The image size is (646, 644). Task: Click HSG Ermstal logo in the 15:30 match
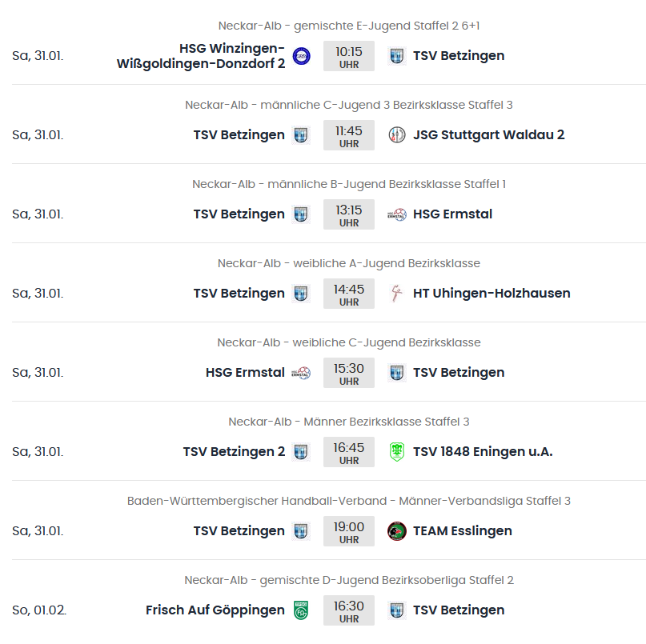[301, 373]
